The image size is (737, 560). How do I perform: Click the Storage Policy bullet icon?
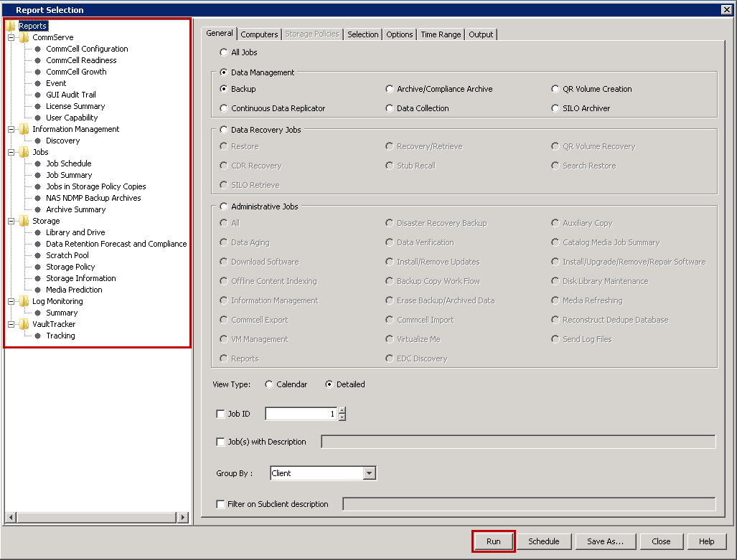coord(37,267)
